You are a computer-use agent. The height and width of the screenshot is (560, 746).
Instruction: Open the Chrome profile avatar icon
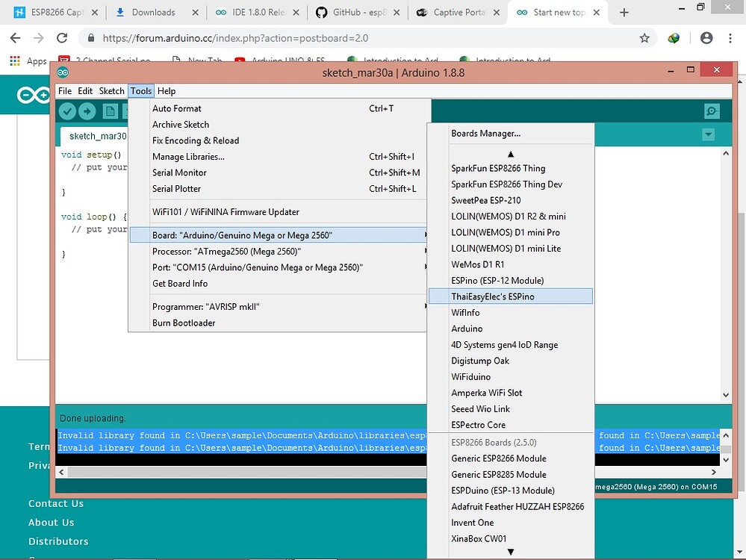coord(706,37)
